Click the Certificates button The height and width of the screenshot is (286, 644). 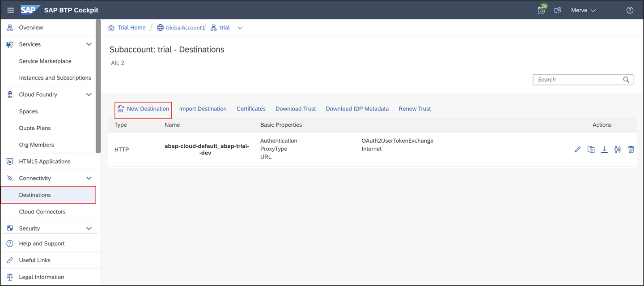[x=251, y=109]
